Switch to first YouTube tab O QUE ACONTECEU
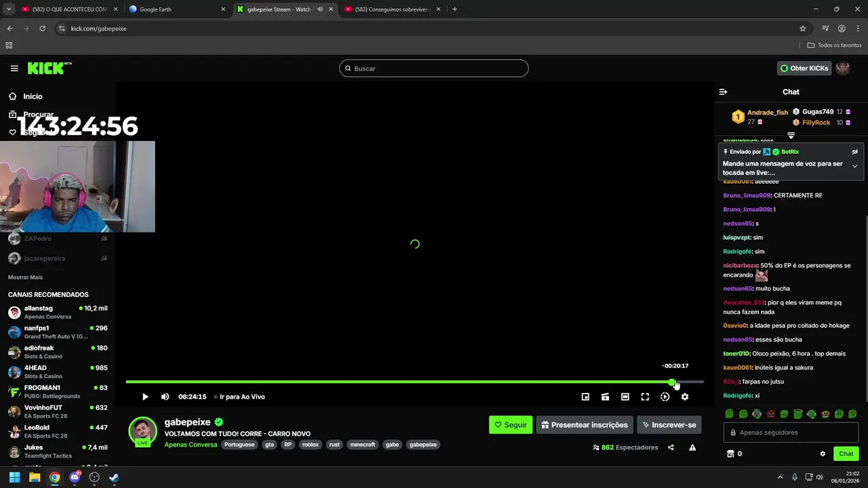The image size is (868, 488). point(68,9)
